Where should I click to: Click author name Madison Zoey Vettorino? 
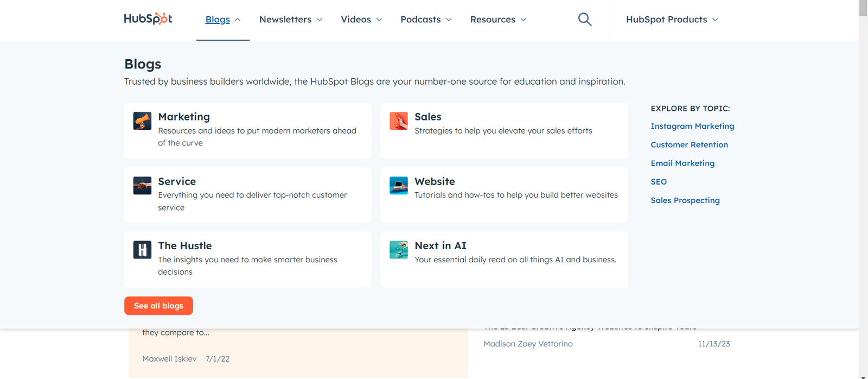click(x=528, y=344)
